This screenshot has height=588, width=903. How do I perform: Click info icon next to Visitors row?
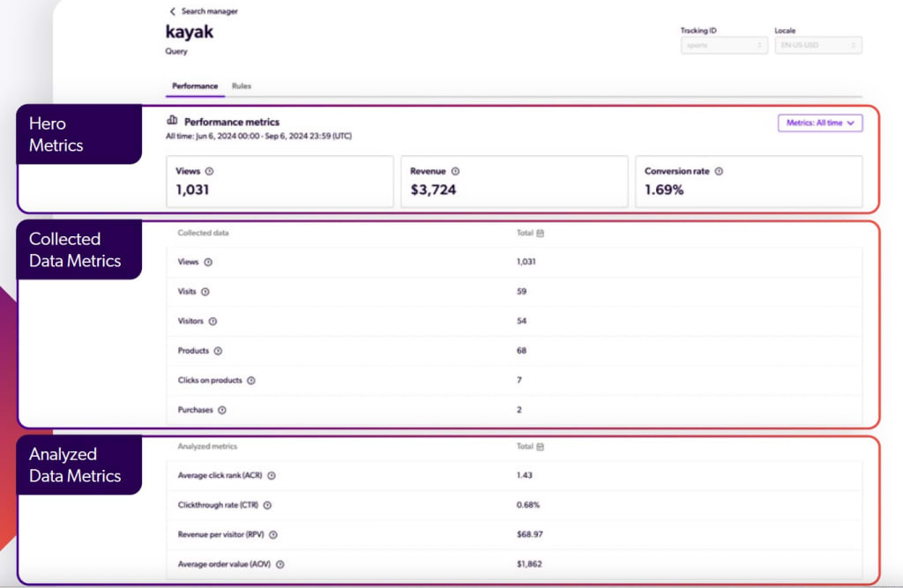[x=213, y=322]
